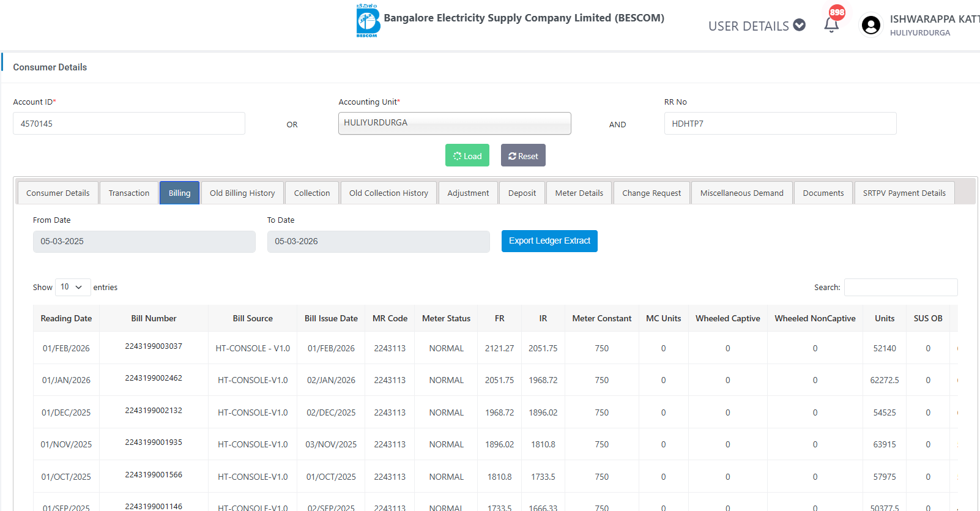Expand the USER DETAILS dropdown
980x511 pixels.
[x=757, y=26]
